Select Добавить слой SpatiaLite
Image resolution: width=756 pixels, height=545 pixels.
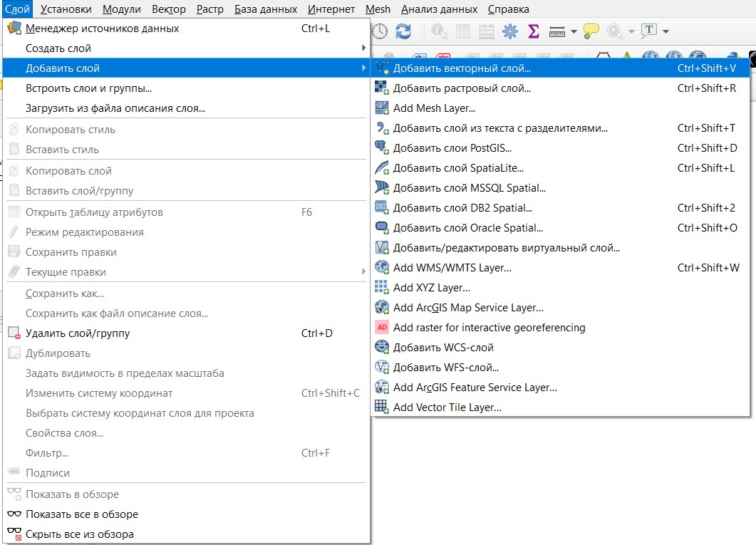pyautogui.click(x=560, y=167)
